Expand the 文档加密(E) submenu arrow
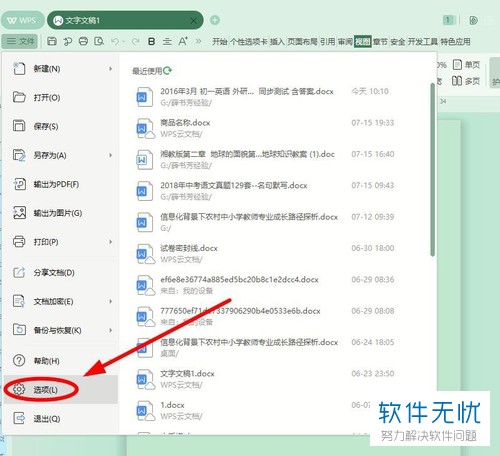Viewport: 500px width, 456px height. [110, 301]
